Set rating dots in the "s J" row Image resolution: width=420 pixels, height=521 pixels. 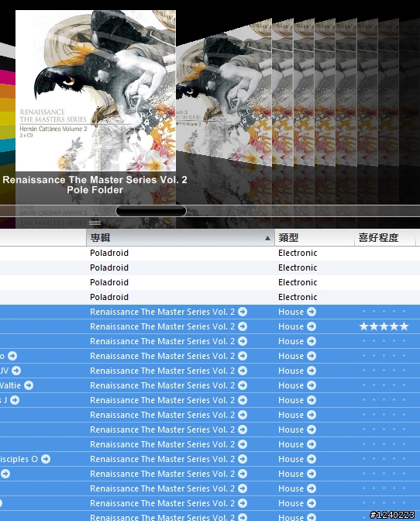[384, 400]
